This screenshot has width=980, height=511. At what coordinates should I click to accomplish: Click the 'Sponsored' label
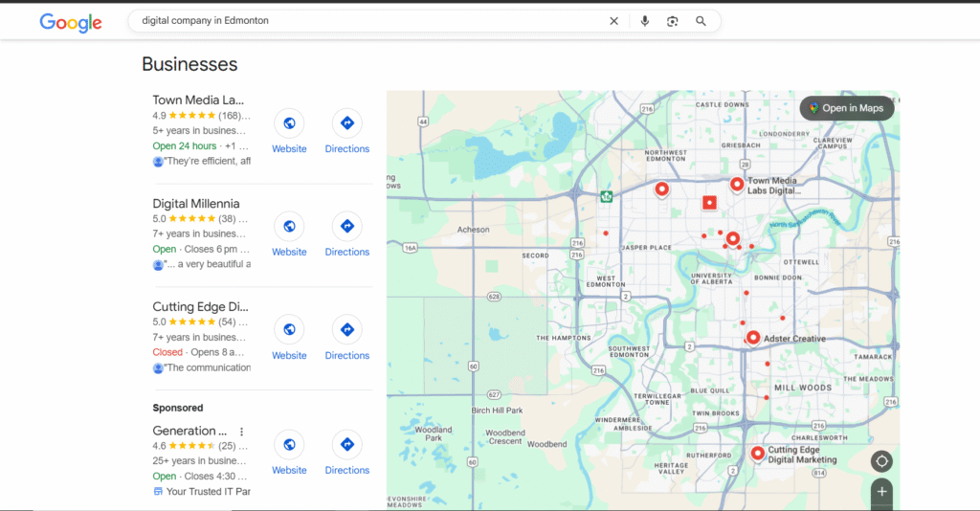coord(178,408)
